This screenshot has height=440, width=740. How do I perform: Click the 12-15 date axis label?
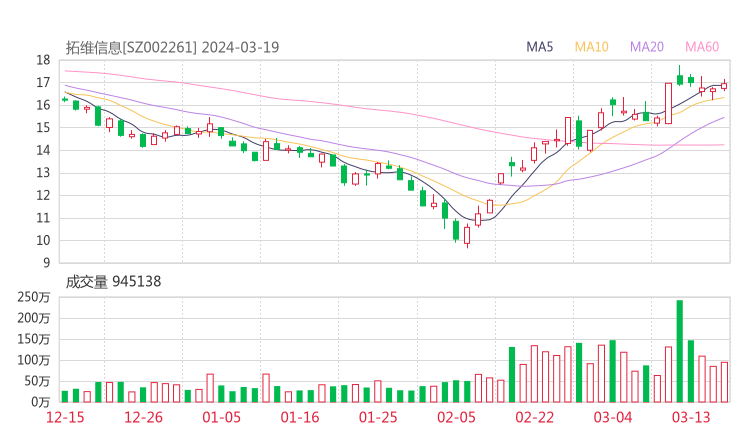[x=65, y=417]
